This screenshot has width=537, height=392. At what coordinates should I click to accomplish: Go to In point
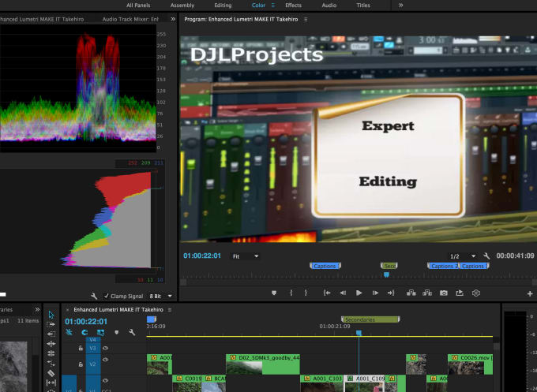tap(327, 293)
